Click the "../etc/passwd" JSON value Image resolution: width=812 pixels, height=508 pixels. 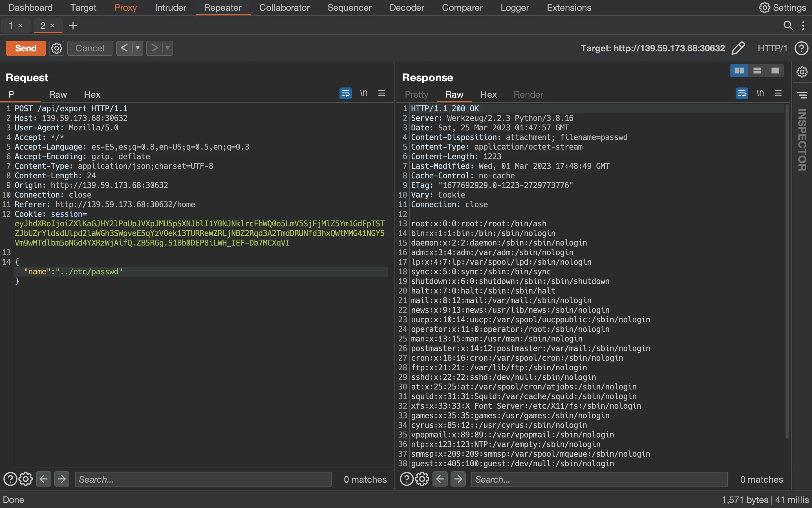(89, 271)
